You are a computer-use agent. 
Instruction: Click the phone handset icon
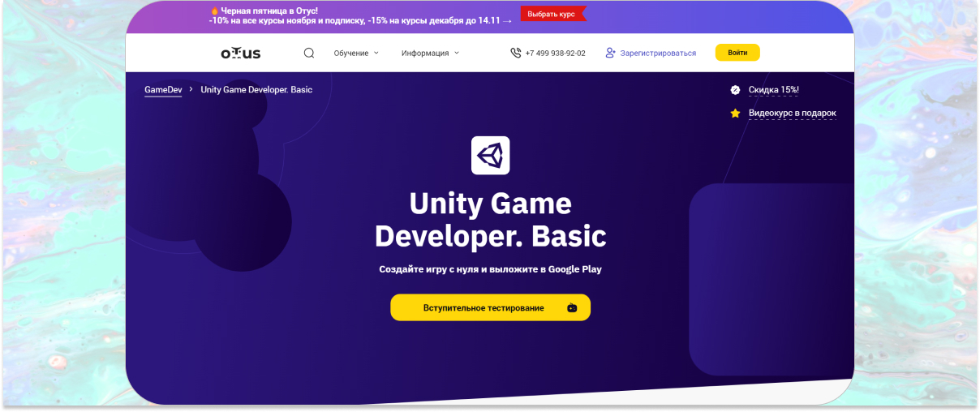(515, 54)
